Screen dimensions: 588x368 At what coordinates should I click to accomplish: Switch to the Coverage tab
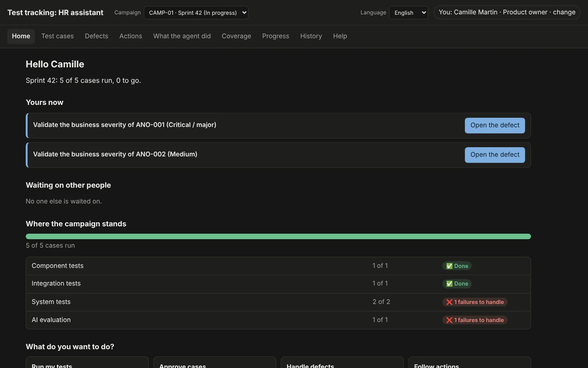tap(236, 36)
